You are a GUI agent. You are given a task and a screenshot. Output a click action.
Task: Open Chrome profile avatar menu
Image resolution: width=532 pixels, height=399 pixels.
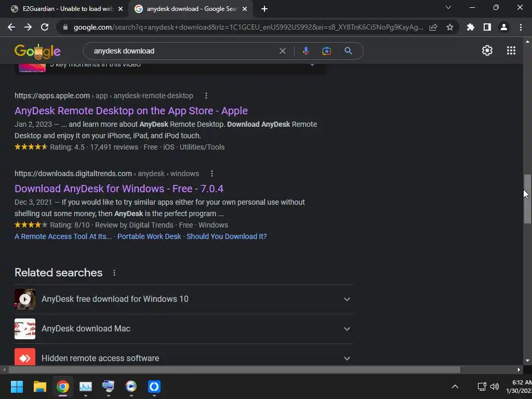pos(504,27)
